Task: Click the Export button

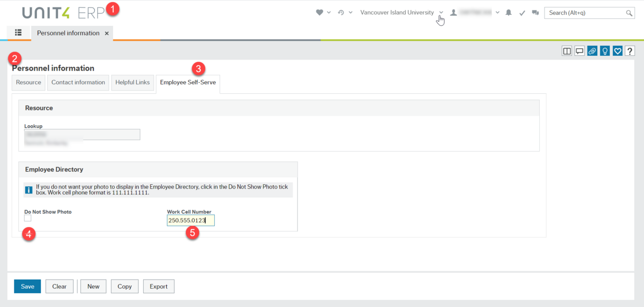Action: tap(158, 286)
